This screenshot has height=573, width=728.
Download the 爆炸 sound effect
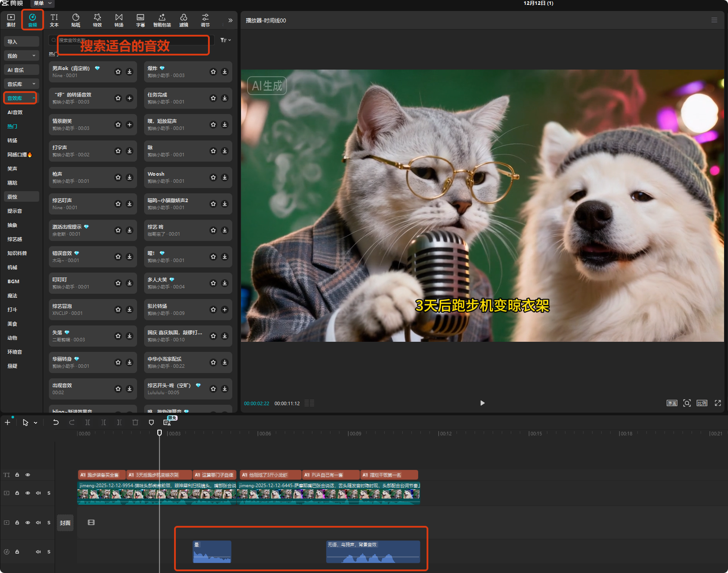(x=225, y=72)
